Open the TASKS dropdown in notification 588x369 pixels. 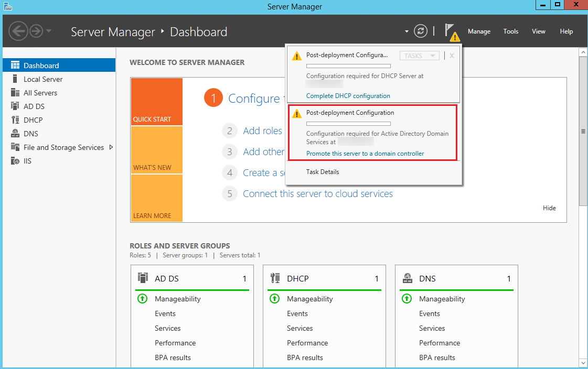[x=419, y=56]
